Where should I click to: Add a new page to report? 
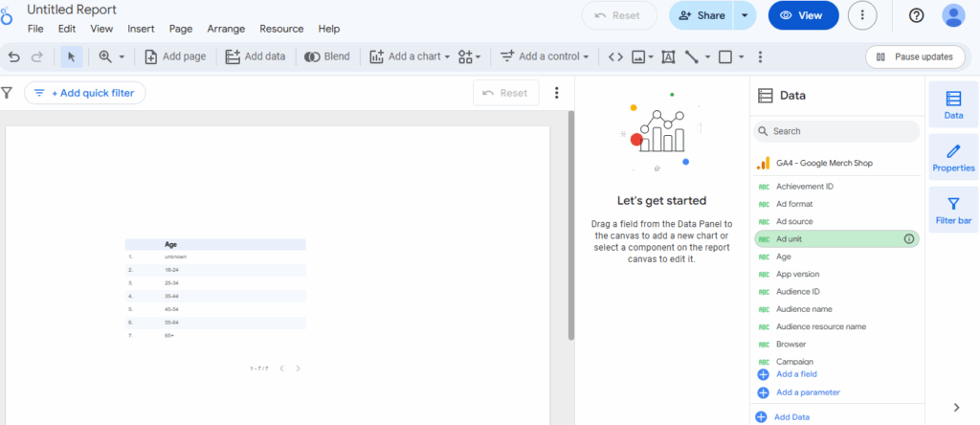click(x=175, y=56)
